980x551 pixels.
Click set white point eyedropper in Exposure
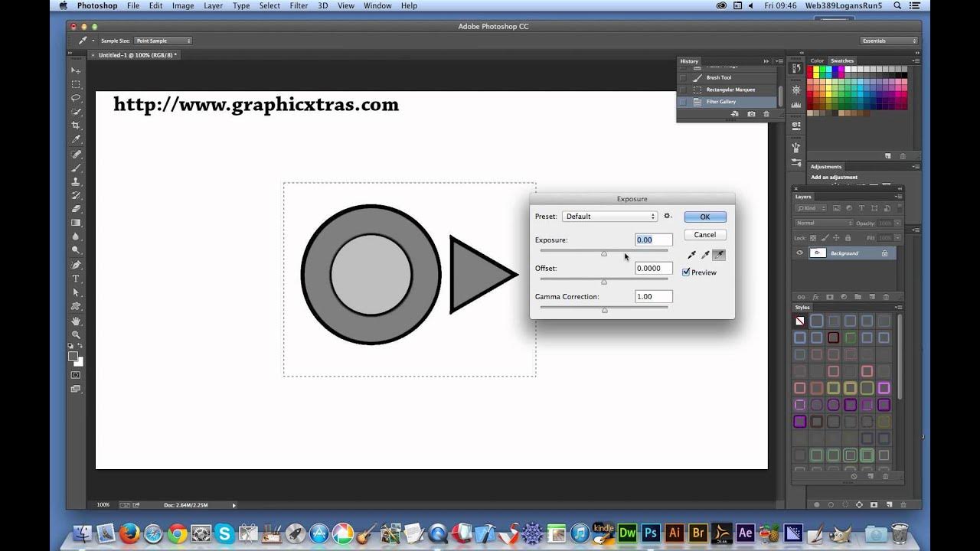pyautogui.click(x=719, y=255)
